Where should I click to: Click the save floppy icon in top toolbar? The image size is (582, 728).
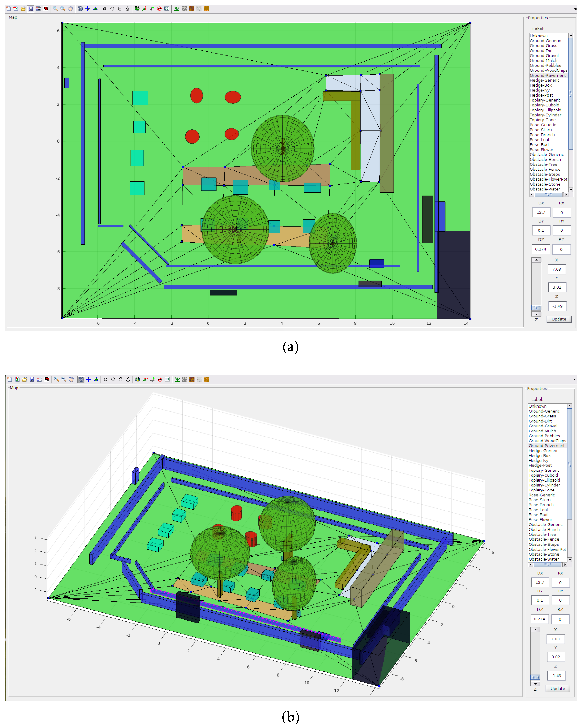pyautogui.click(x=31, y=9)
